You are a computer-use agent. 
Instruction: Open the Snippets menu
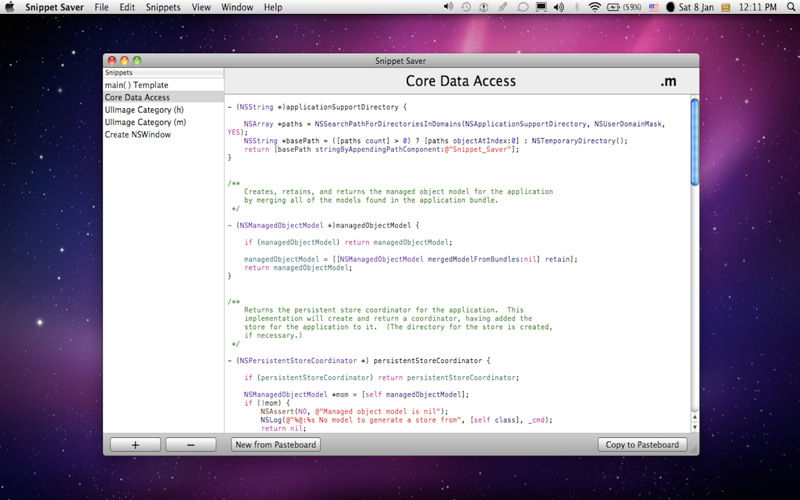coord(163,7)
